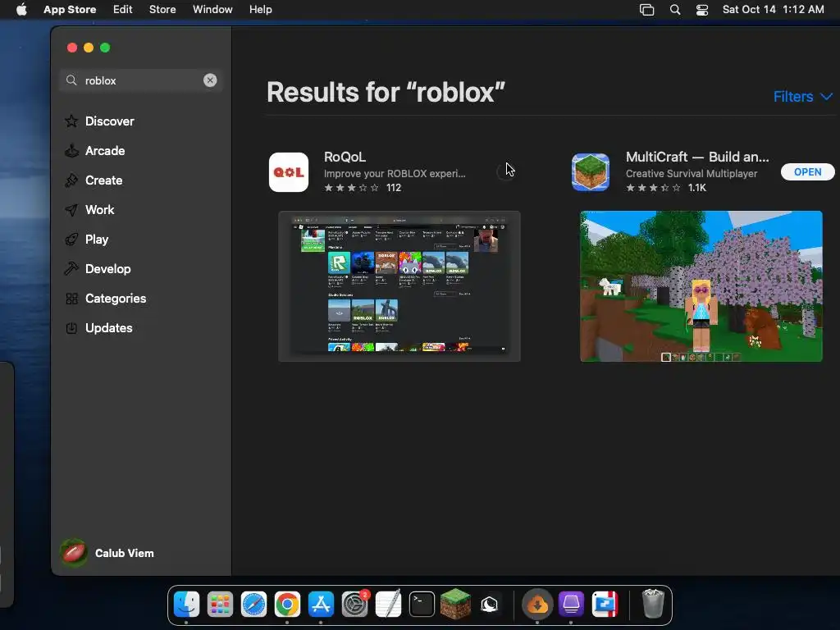Click the MultiCraft 1.1K rating
This screenshot has height=630, width=840.
(x=666, y=188)
